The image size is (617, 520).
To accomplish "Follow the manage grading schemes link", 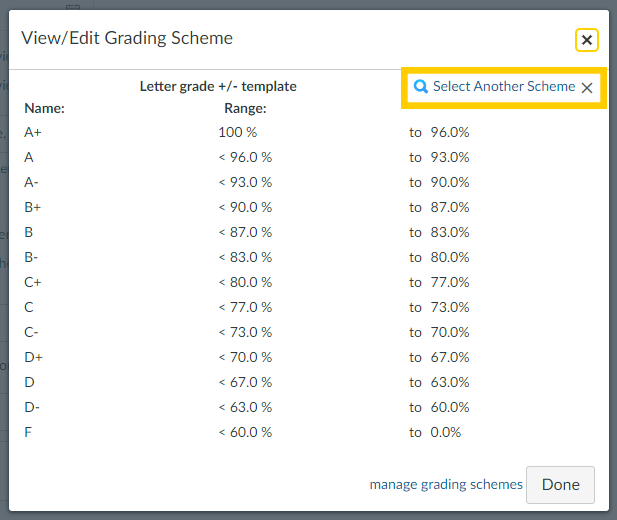I will pyautogui.click(x=446, y=484).
